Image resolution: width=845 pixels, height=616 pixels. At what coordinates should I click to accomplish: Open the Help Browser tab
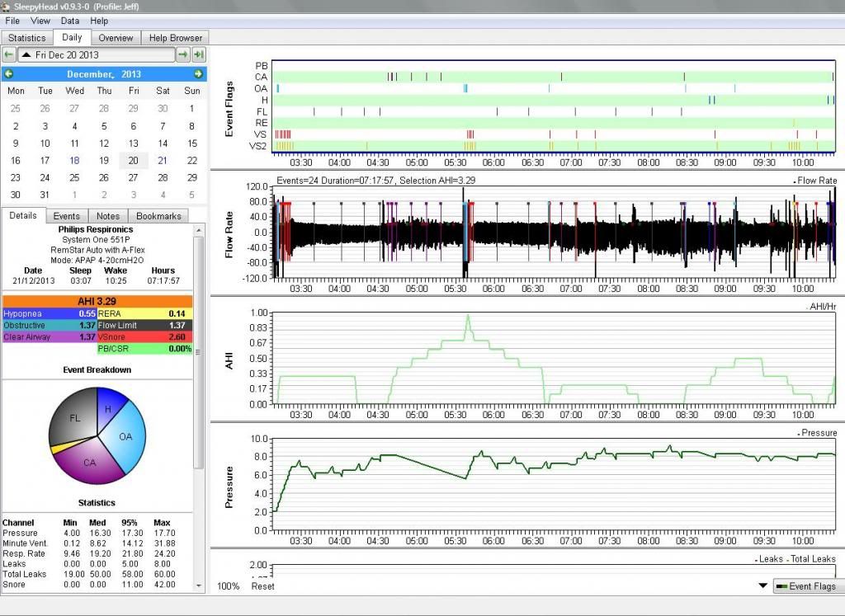[x=176, y=38]
